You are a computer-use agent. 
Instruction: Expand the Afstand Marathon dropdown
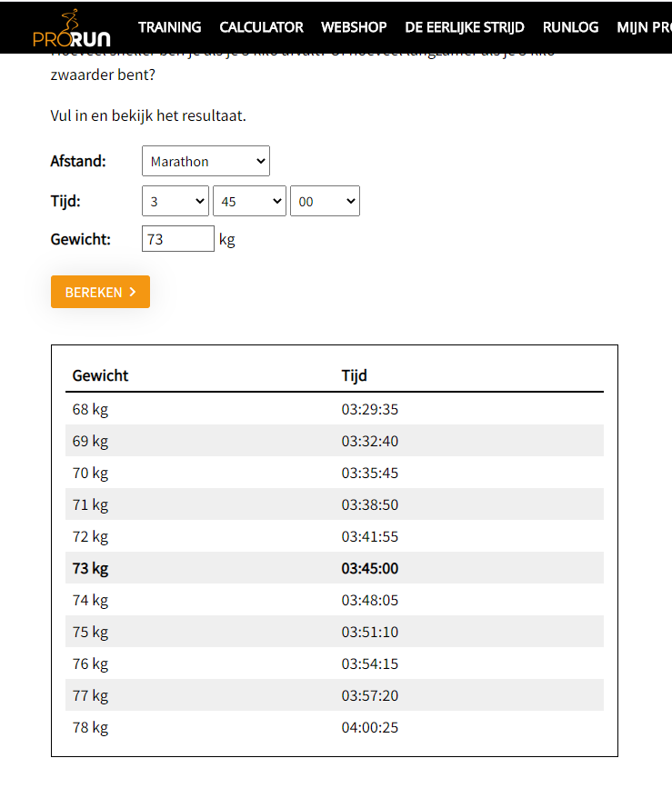pos(206,162)
